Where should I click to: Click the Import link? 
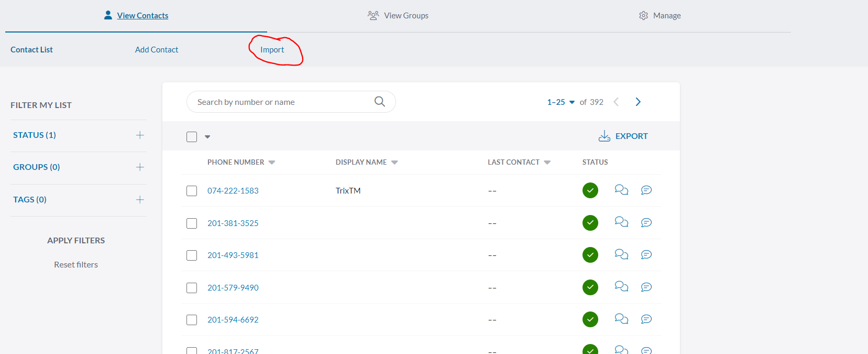coord(272,50)
